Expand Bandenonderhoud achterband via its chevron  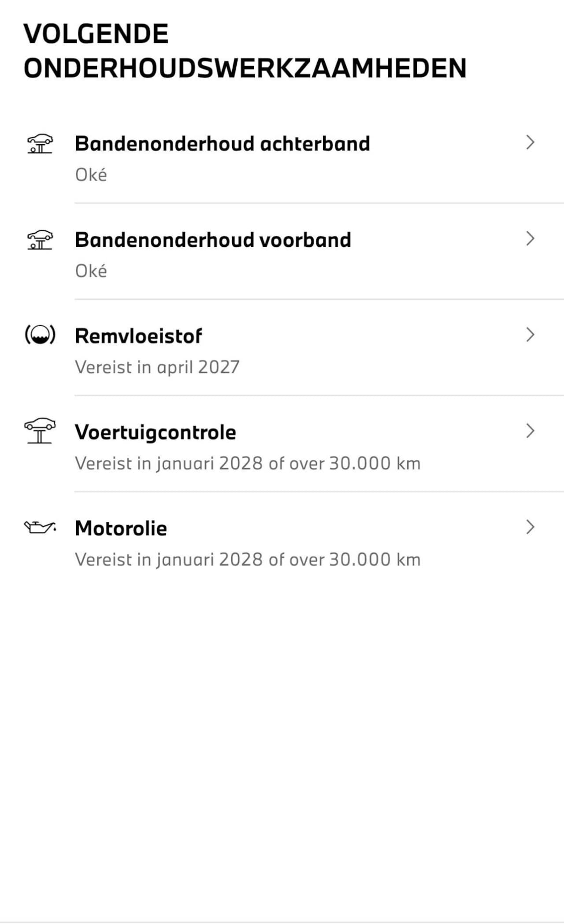tap(530, 142)
